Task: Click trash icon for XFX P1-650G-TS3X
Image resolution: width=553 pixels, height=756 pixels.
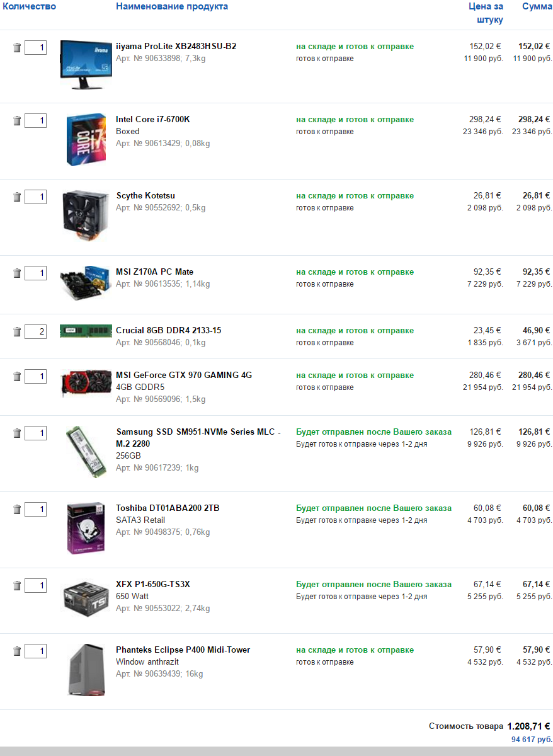Action: pyautogui.click(x=17, y=586)
